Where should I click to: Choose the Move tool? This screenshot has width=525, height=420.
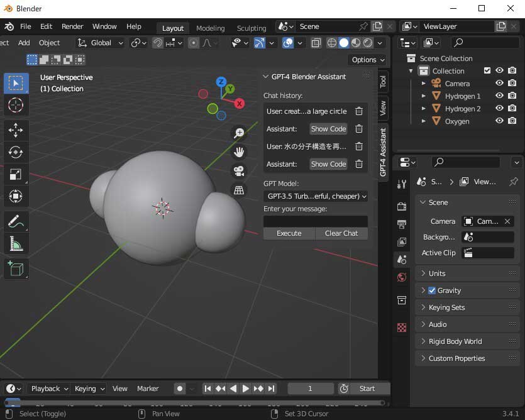coord(16,130)
